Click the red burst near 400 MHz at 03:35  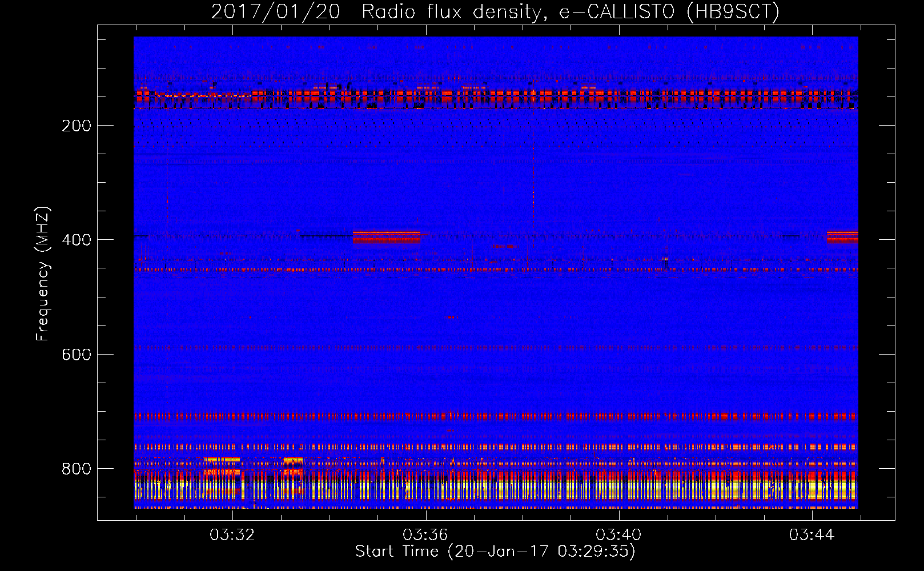point(387,236)
